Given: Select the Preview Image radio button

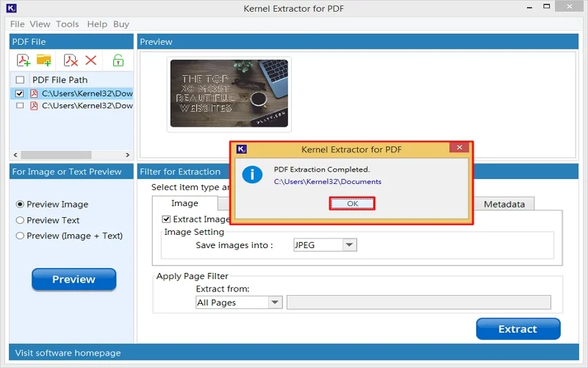Looking at the screenshot, I should (20, 205).
